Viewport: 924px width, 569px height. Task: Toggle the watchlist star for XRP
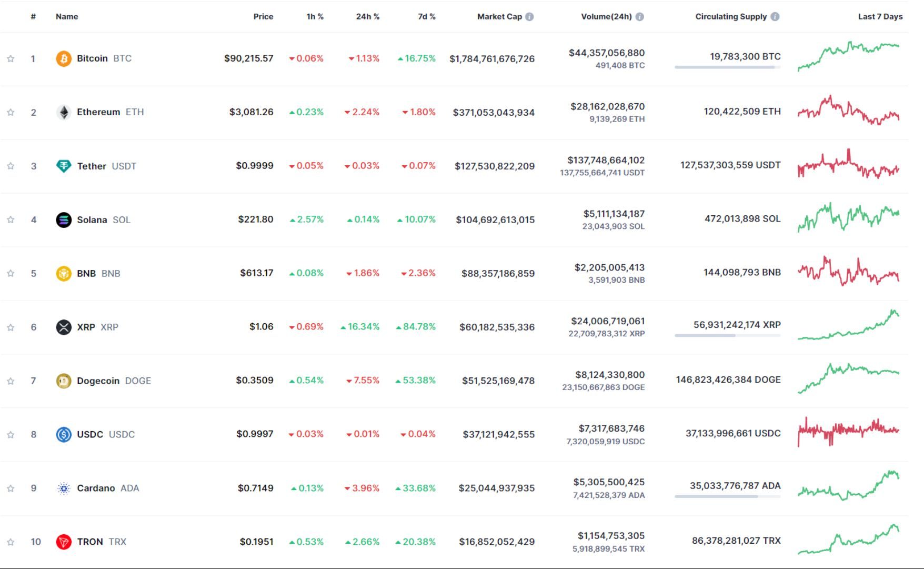pyautogui.click(x=10, y=326)
